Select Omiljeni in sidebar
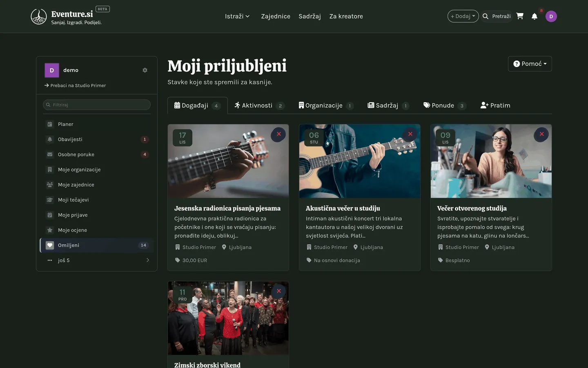588x368 pixels. [97, 245]
